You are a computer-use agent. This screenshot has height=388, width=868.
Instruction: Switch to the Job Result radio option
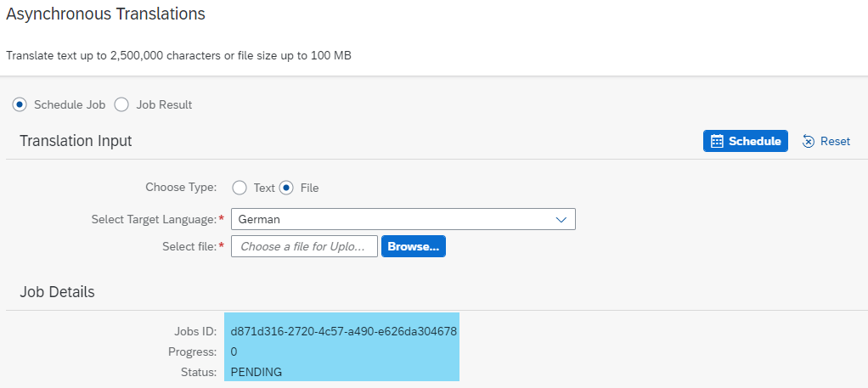click(x=121, y=104)
